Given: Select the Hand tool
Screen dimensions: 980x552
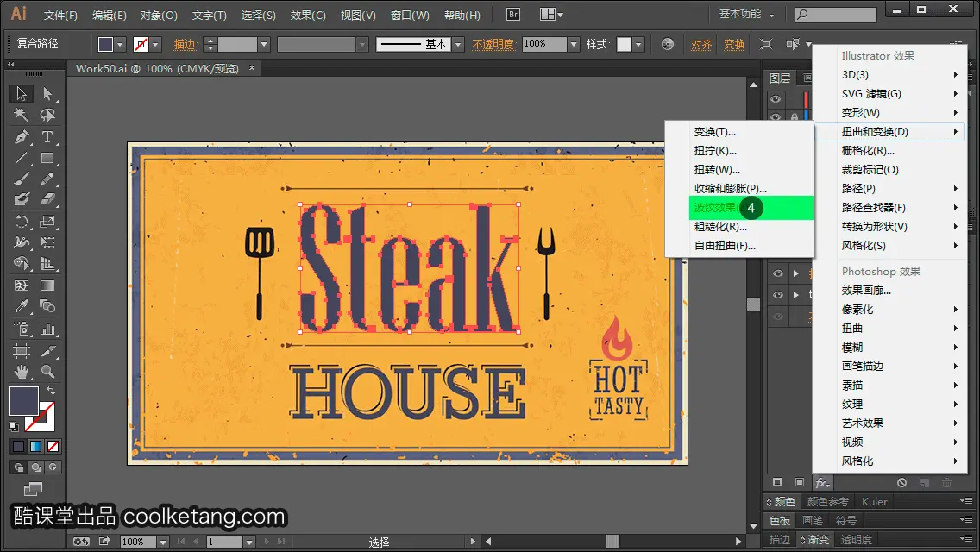Looking at the screenshot, I should 22,372.
